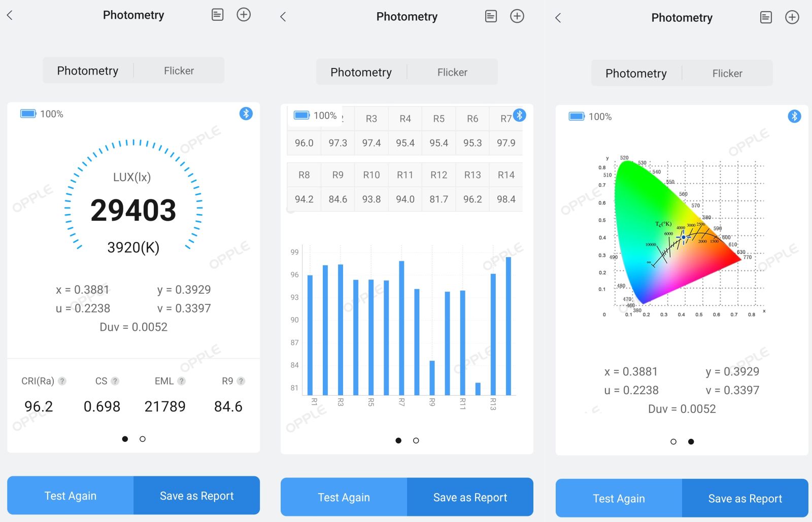Tap Test Again in left panel
This screenshot has width=812, height=522.
71,496
